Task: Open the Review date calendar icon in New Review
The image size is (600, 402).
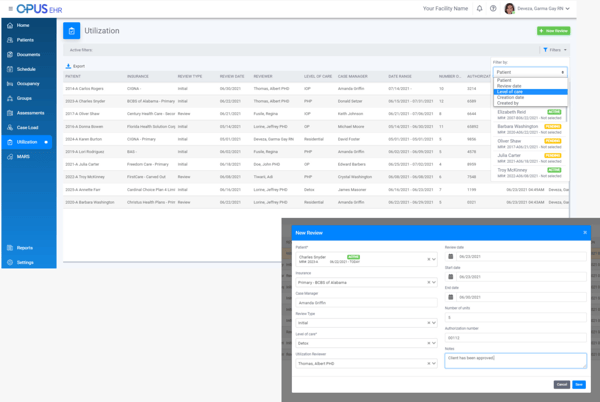Action: point(450,257)
